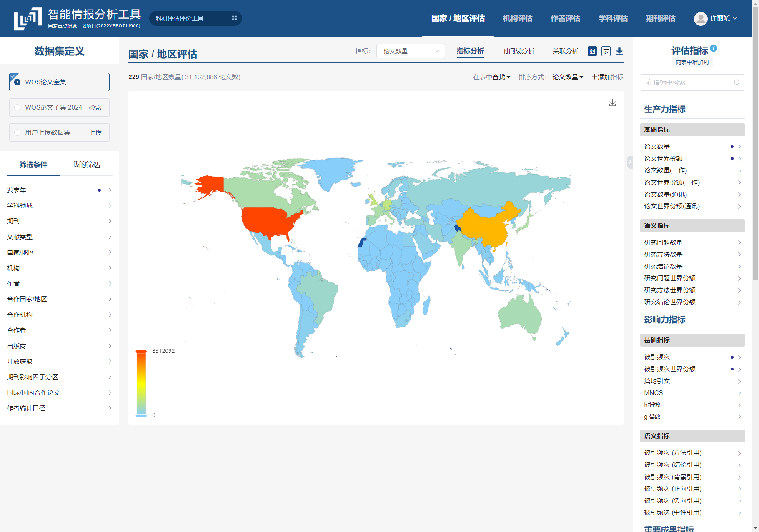
Task: Click the 上传 link for user dataset
Action: coord(95,132)
